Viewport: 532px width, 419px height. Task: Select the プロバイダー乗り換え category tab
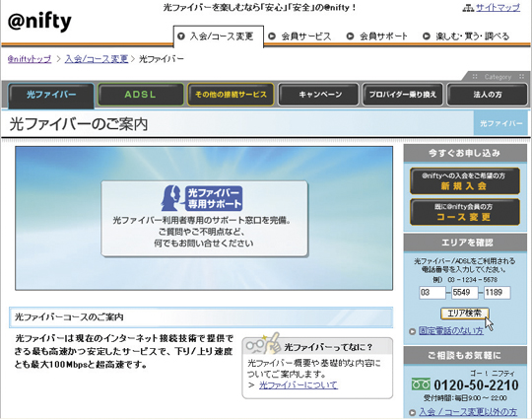tap(403, 95)
